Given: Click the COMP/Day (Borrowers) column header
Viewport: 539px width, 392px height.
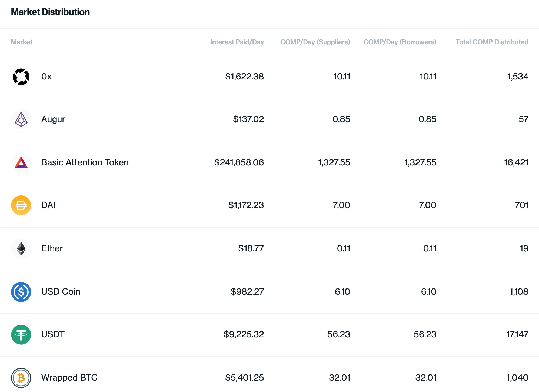Looking at the screenshot, I should tap(400, 42).
